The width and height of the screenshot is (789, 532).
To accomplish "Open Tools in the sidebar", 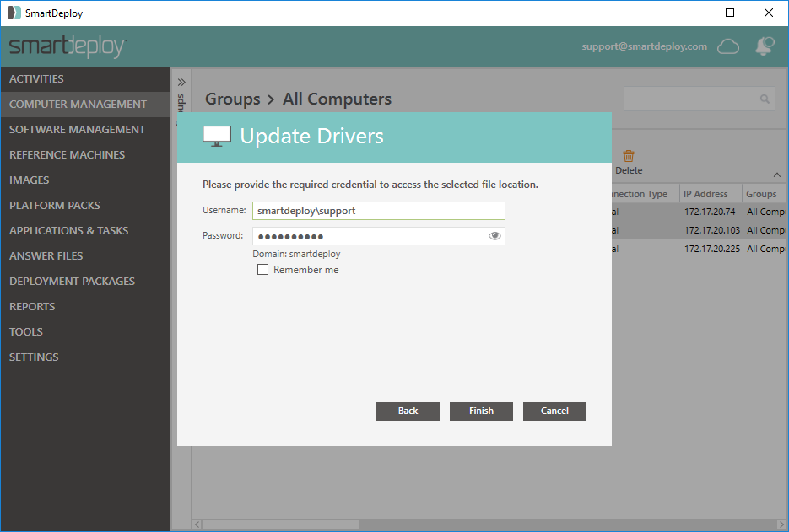I will pyautogui.click(x=85, y=332).
